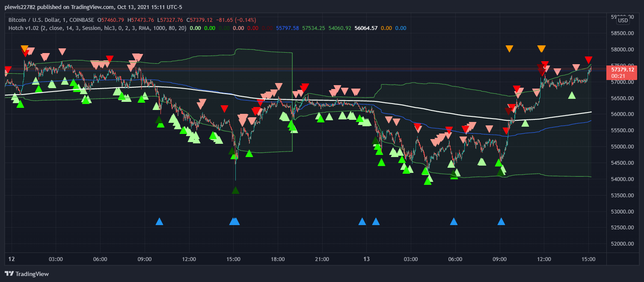Click the lowest dark green triangle near 53500
This screenshot has width=644, height=282.
(235, 190)
